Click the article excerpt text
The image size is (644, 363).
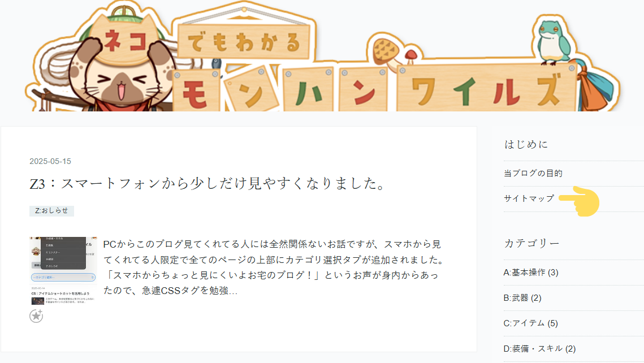tap(274, 267)
